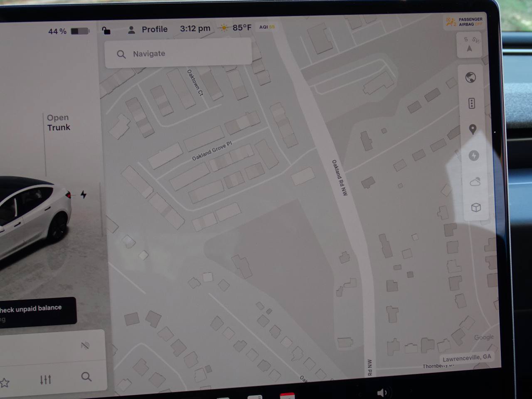Open the driver profile icon

[131, 30]
